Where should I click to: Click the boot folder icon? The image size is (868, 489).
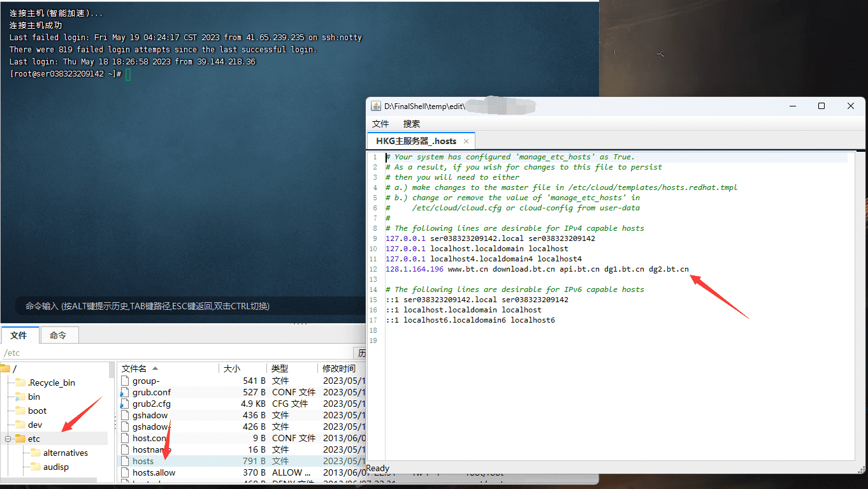(x=20, y=411)
